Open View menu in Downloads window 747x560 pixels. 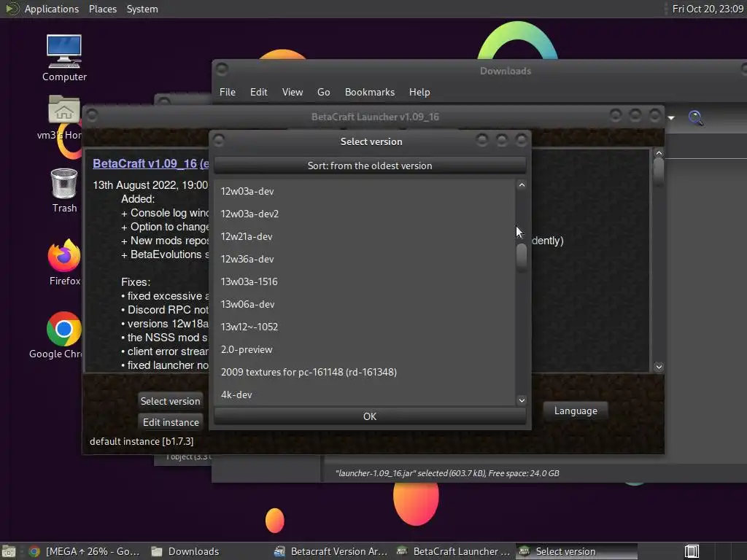pos(293,92)
